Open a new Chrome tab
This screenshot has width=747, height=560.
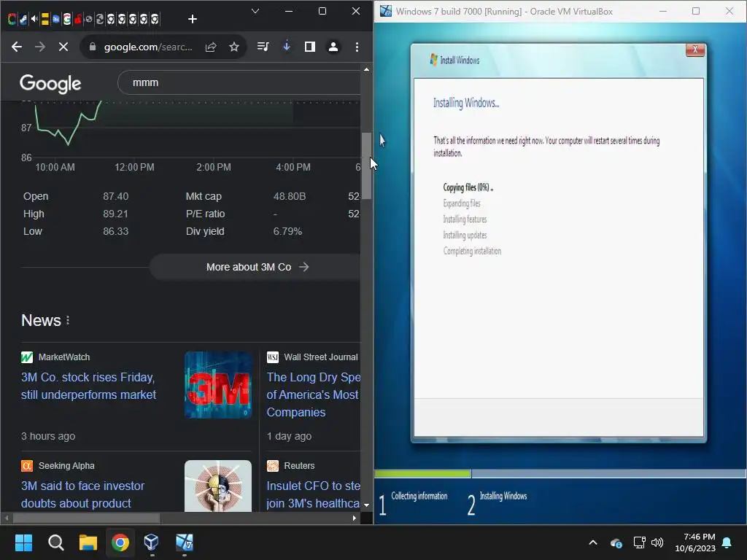point(193,19)
